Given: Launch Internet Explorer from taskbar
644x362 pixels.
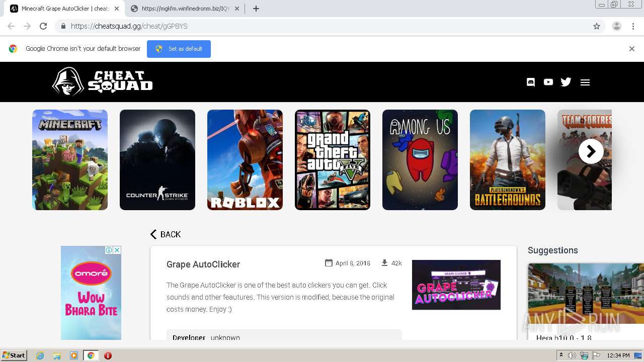Looking at the screenshot, I should [x=40, y=355].
